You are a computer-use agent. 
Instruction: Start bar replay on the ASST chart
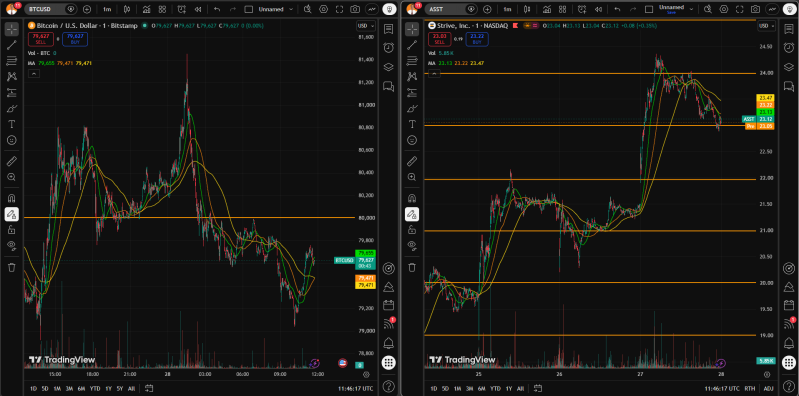point(598,9)
